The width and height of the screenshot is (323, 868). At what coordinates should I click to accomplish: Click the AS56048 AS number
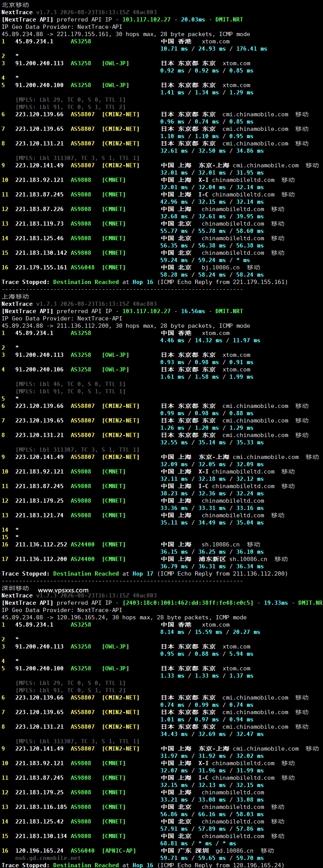(82, 267)
